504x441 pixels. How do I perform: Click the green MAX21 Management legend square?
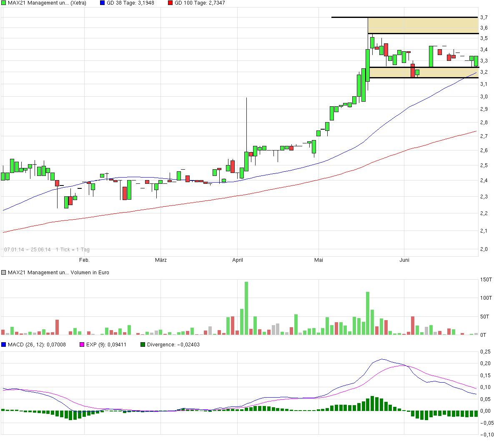click(4, 4)
